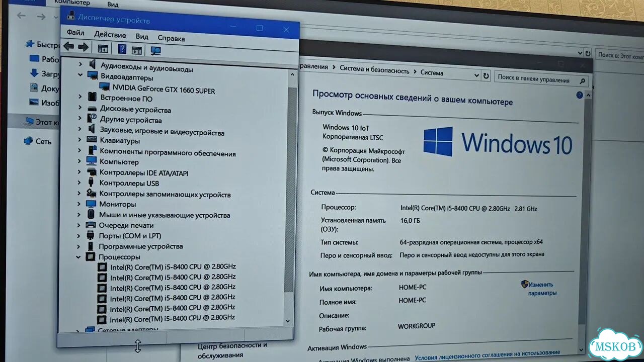Click the Контроллеры USB plug icon
Screen dimensions: 644x362
pyautogui.click(x=91, y=182)
